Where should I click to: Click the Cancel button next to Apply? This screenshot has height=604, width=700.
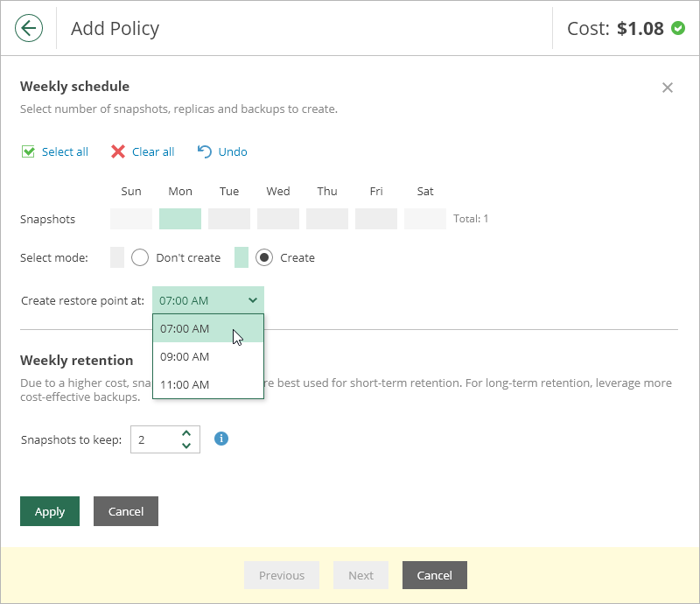tap(126, 511)
